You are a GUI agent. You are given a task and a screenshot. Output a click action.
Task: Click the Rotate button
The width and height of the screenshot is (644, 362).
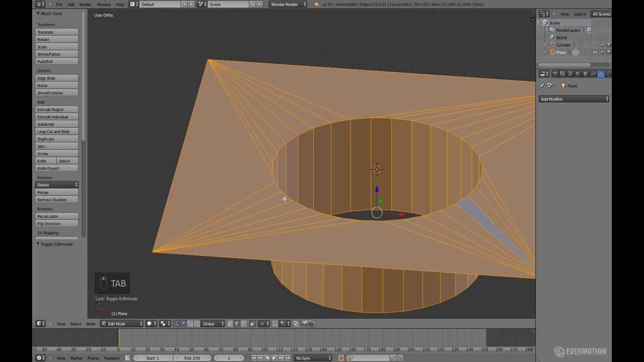click(x=57, y=40)
